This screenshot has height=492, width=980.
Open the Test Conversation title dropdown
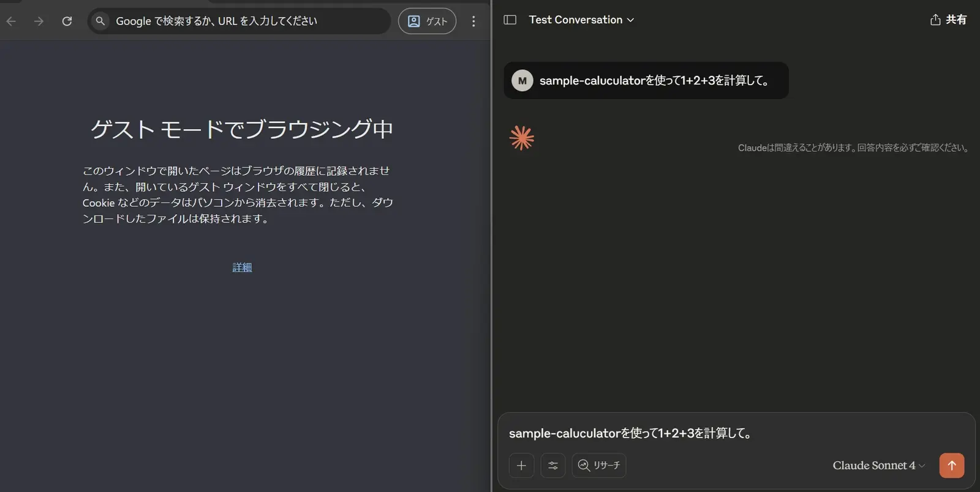[x=581, y=20]
